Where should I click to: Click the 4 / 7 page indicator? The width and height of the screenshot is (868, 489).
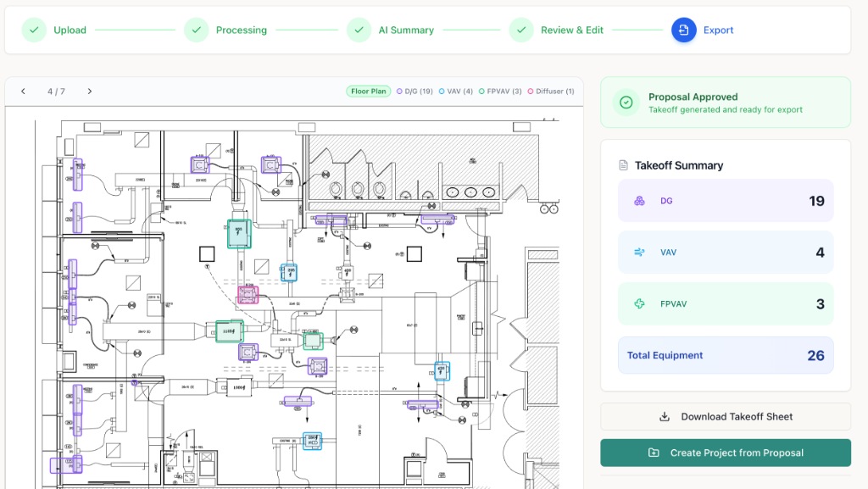54,91
